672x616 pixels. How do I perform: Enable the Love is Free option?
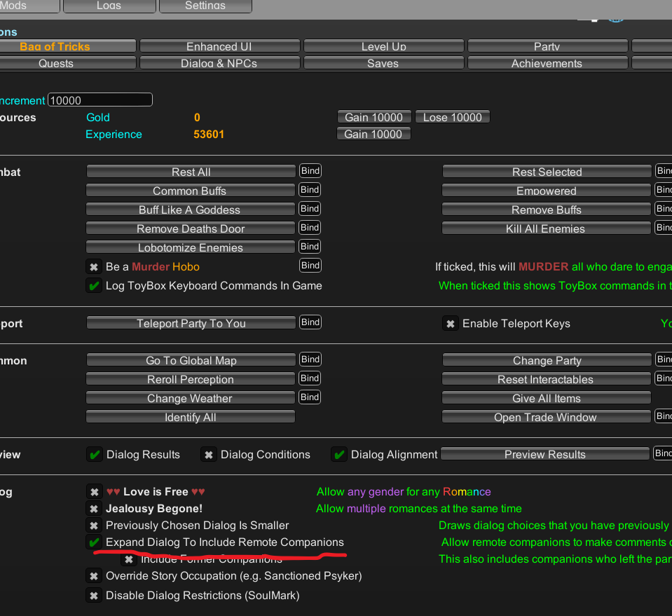pyautogui.click(x=94, y=492)
